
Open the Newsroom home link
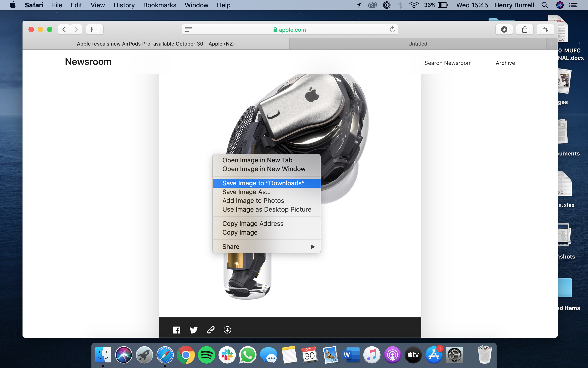coord(88,62)
